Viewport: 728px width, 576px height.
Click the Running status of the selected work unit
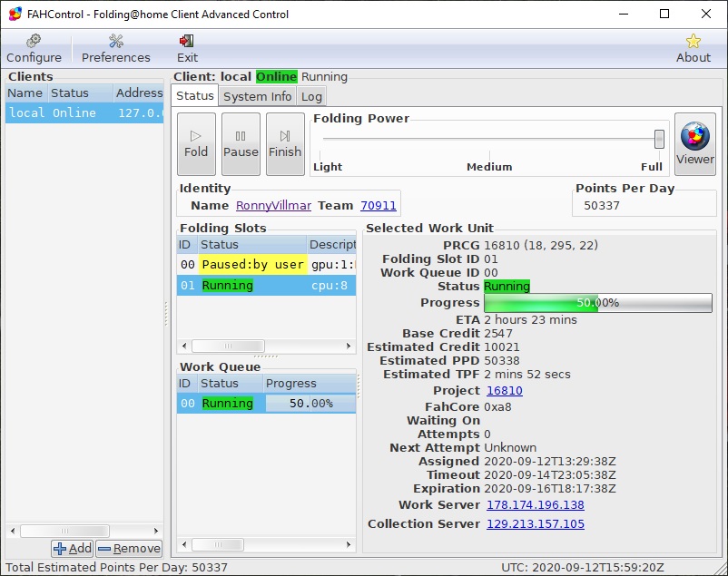(x=507, y=286)
